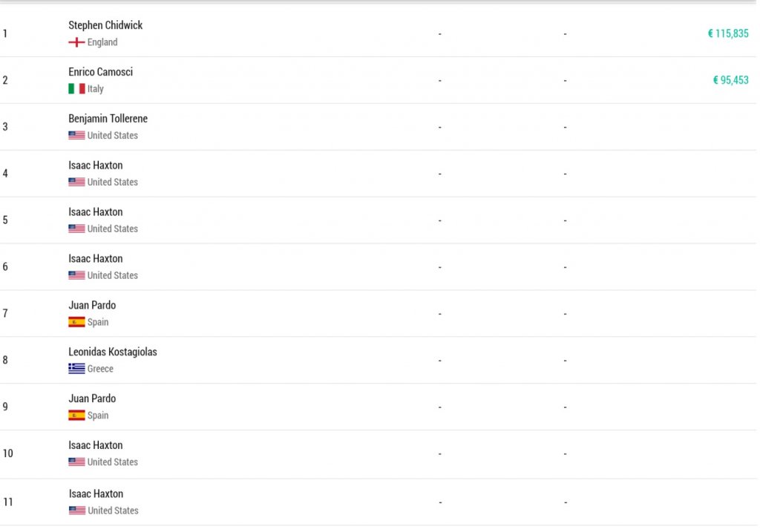Click the Greece flag under Leonidas Kostagiolas
The height and width of the screenshot is (532, 760).
tap(76, 368)
